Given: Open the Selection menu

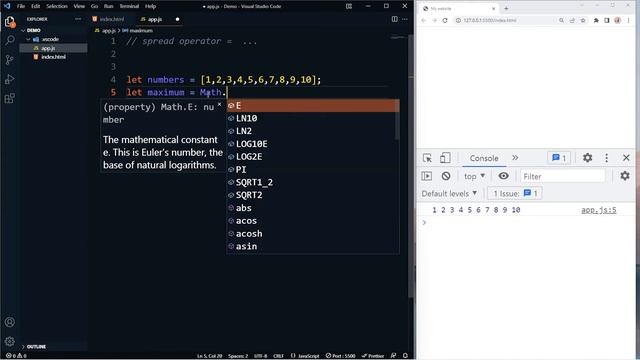Looking at the screenshot, I should (x=57, y=6).
